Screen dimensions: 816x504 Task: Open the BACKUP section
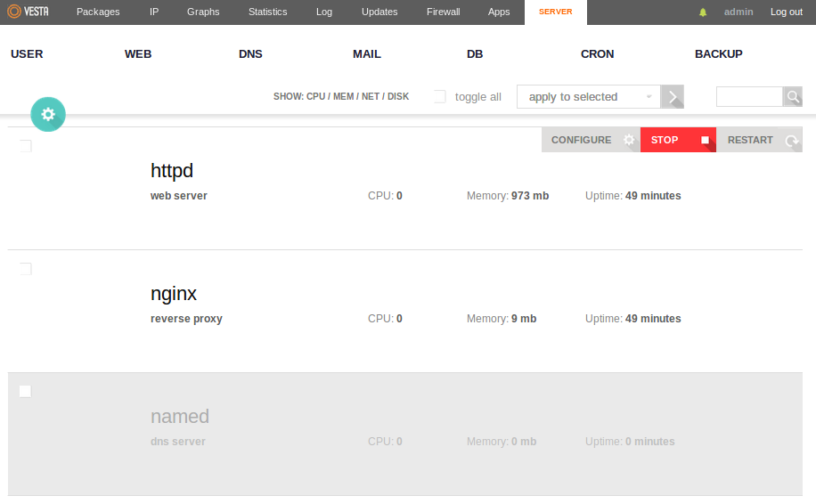point(718,54)
